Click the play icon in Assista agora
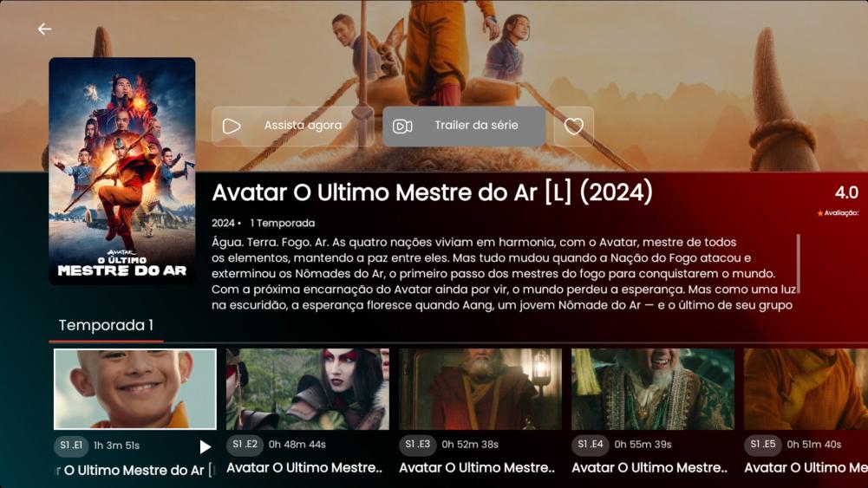Image resolution: width=868 pixels, height=488 pixels. (232, 127)
